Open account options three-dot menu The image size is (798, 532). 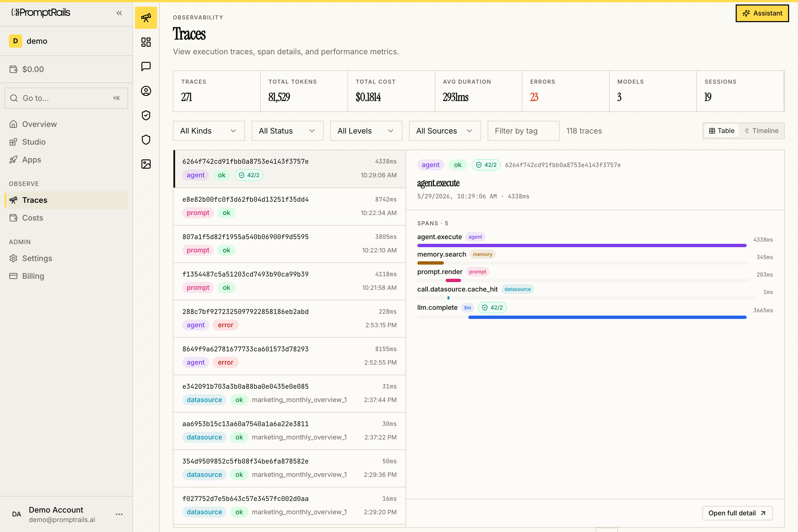(119, 514)
